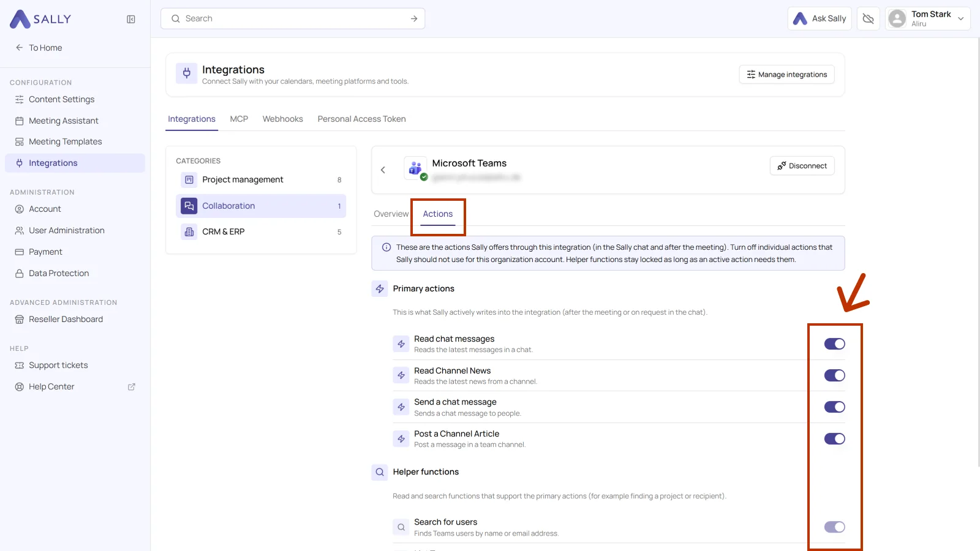Viewport: 980px width, 551px height.
Task: Select the Actions tab
Action: tap(438, 214)
